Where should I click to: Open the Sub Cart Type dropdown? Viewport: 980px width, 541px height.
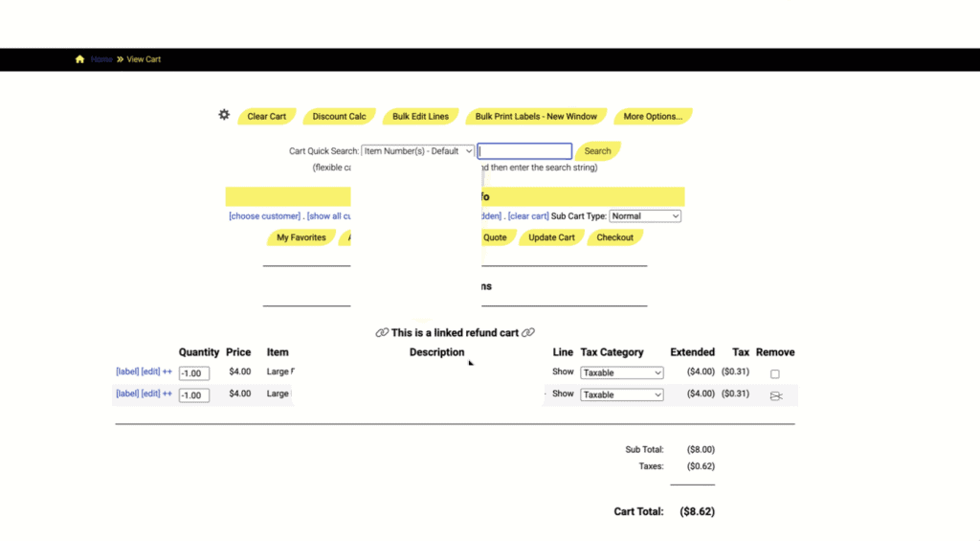pos(645,216)
